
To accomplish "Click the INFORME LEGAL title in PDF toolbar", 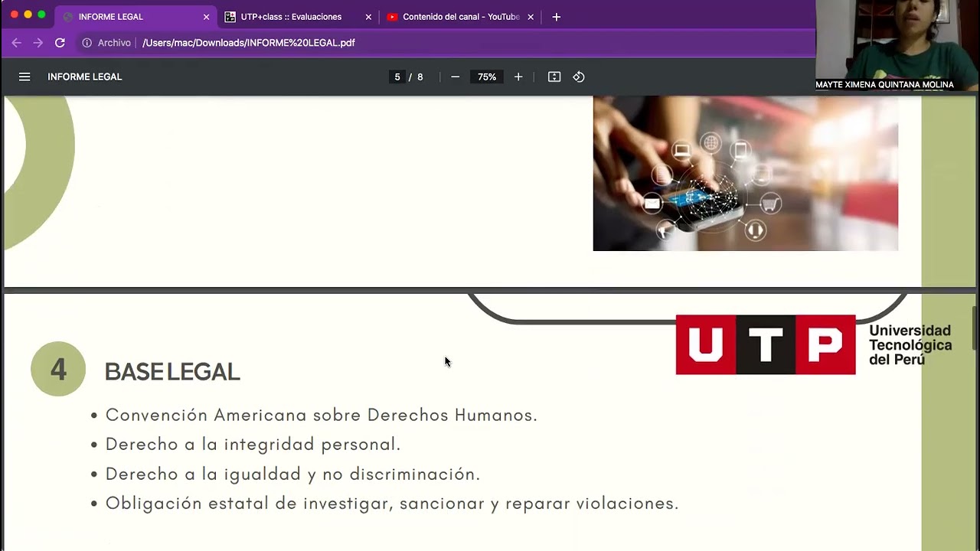I will pos(85,77).
